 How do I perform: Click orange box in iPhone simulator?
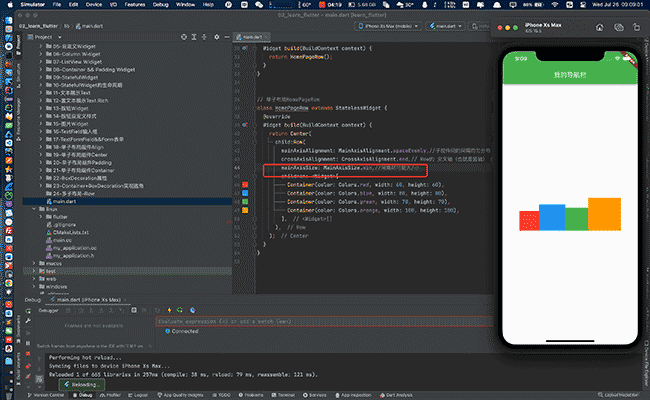604,214
